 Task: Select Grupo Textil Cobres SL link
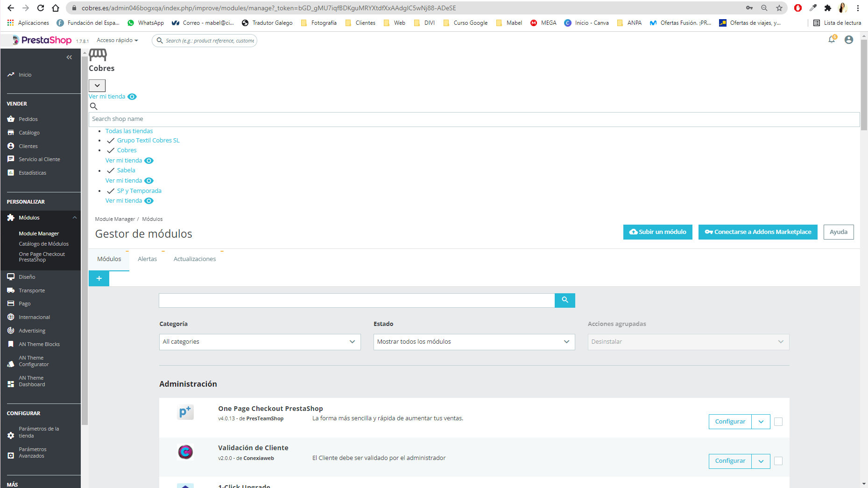coord(148,141)
